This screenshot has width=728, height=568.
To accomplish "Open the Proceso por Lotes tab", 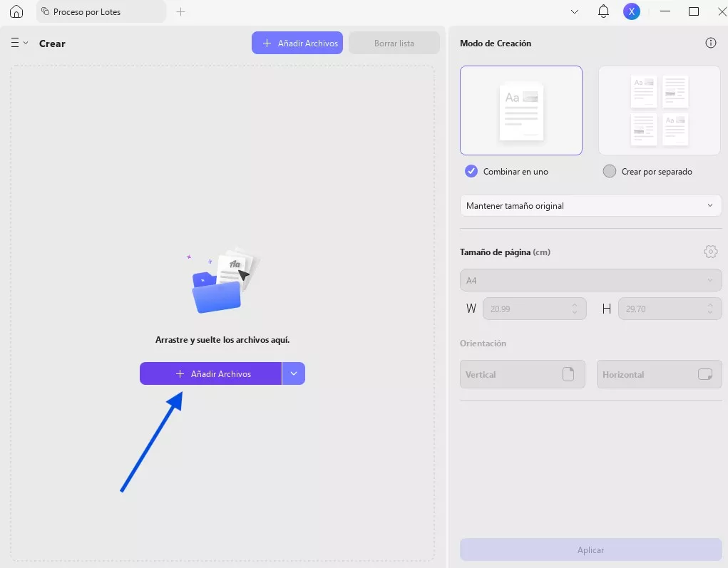I will [x=101, y=11].
